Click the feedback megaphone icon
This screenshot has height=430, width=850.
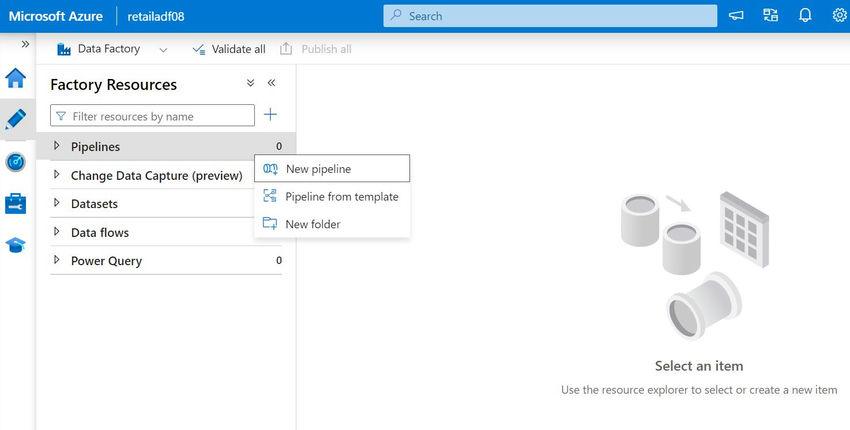(736, 16)
